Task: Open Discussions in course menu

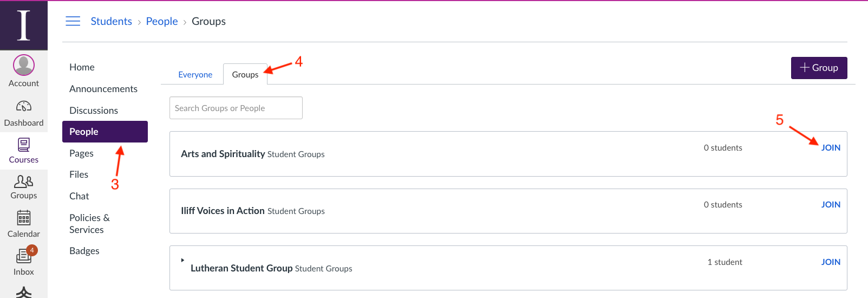Action: [x=94, y=111]
